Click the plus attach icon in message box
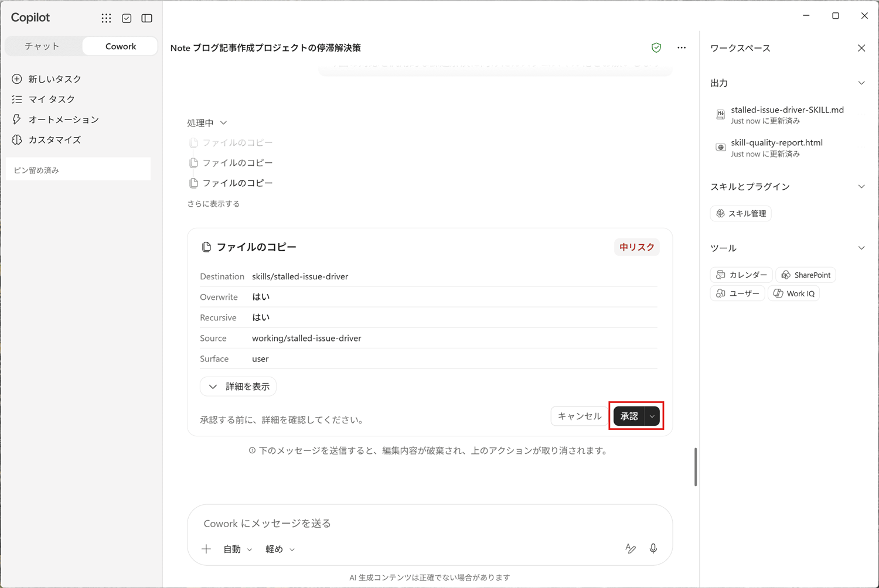Screen dimensions: 879x588 (x=206, y=549)
